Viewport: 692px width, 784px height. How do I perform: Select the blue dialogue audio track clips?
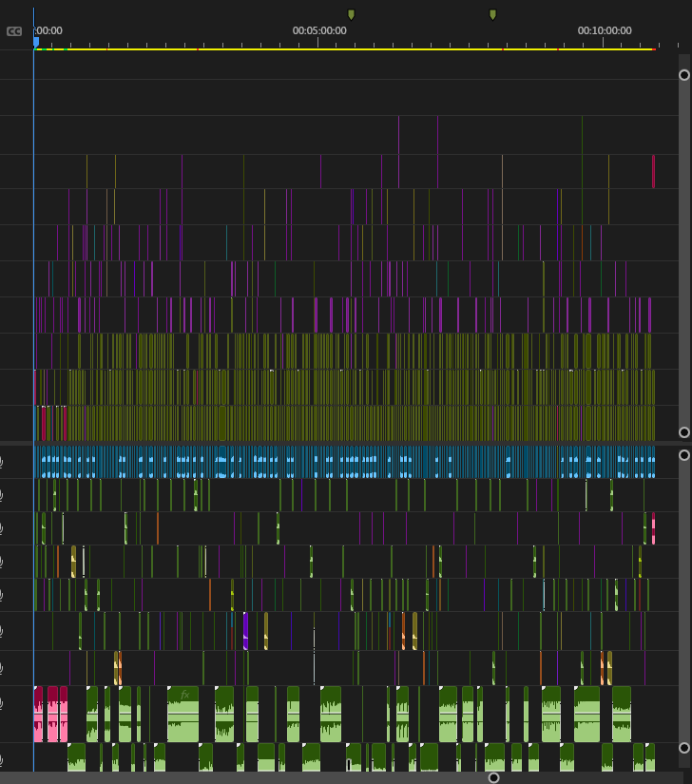point(344,462)
